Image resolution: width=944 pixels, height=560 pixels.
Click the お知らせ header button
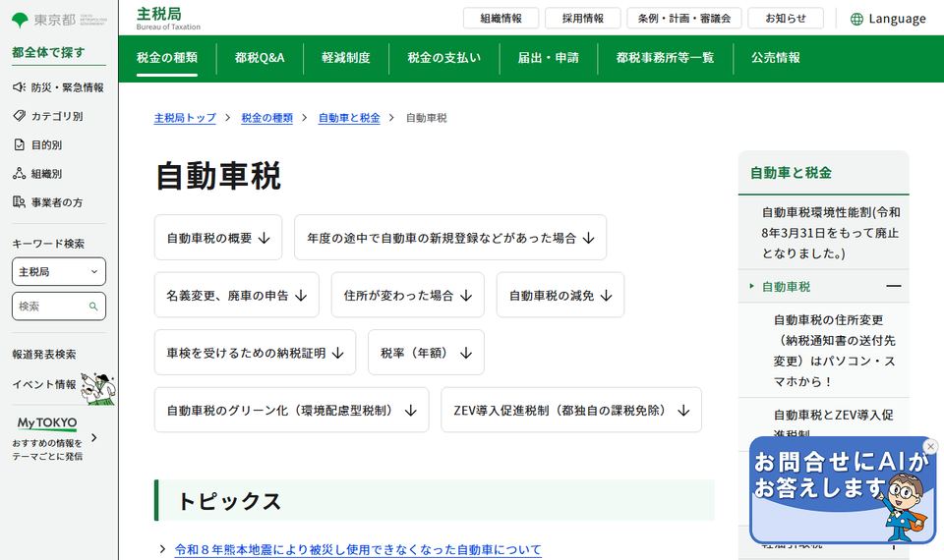pos(786,18)
